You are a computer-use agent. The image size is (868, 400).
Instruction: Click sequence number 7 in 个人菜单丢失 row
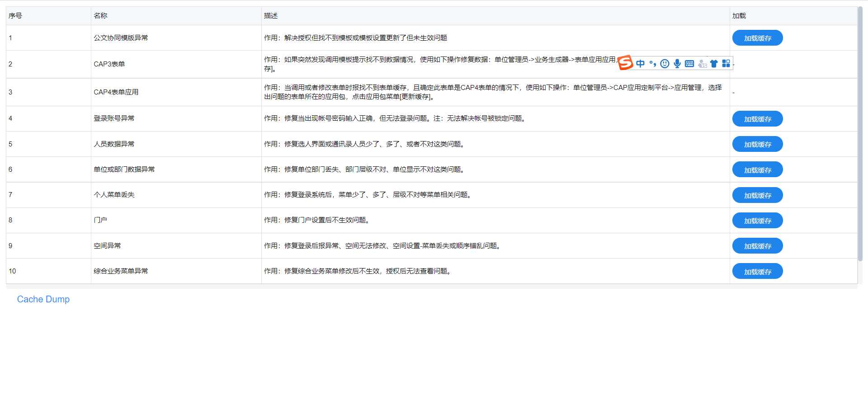(x=10, y=195)
